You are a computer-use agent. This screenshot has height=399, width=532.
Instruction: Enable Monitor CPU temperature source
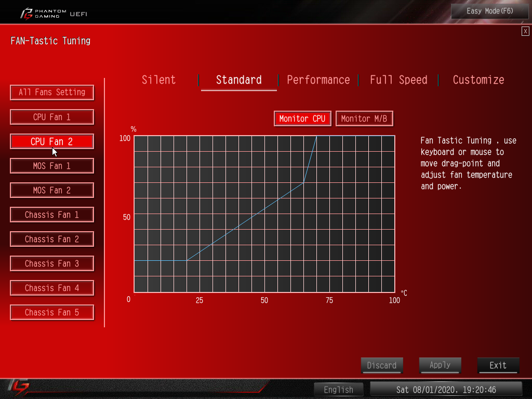pos(302,118)
